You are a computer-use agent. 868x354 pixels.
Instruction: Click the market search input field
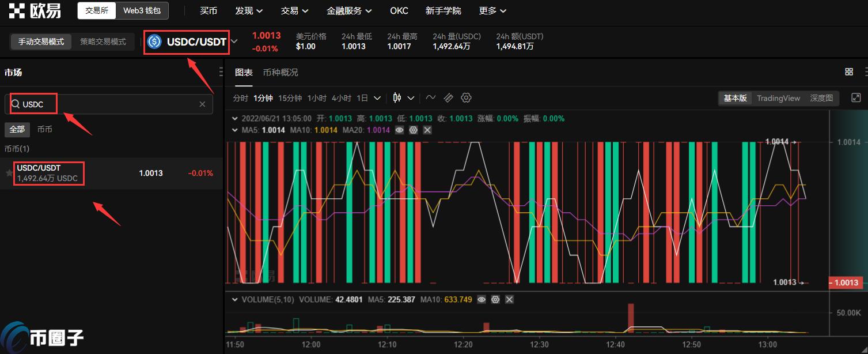(109, 104)
